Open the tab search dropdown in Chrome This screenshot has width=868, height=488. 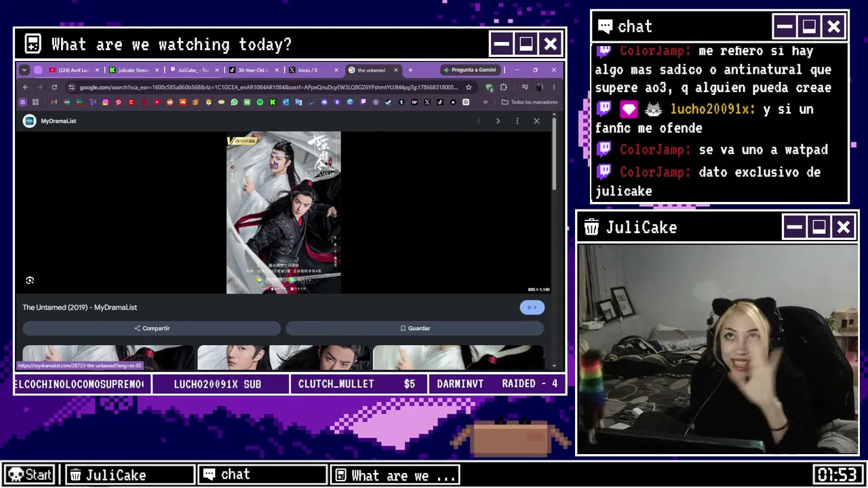tap(24, 70)
